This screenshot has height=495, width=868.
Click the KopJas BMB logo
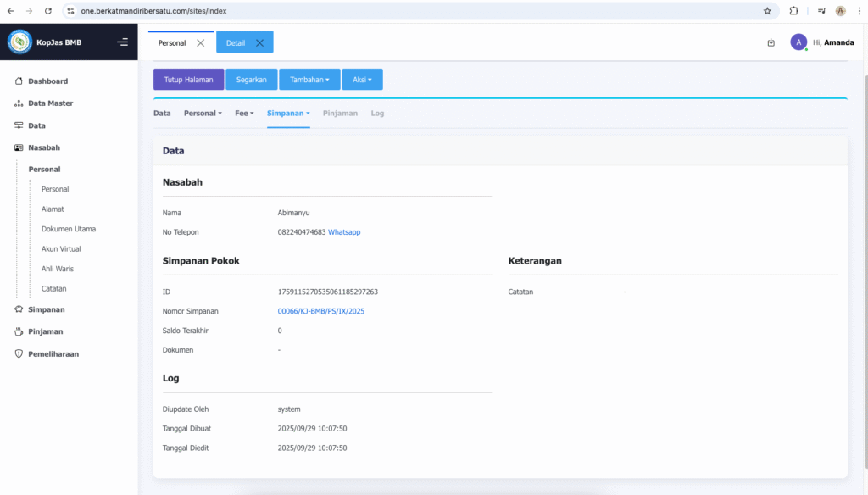(19, 42)
